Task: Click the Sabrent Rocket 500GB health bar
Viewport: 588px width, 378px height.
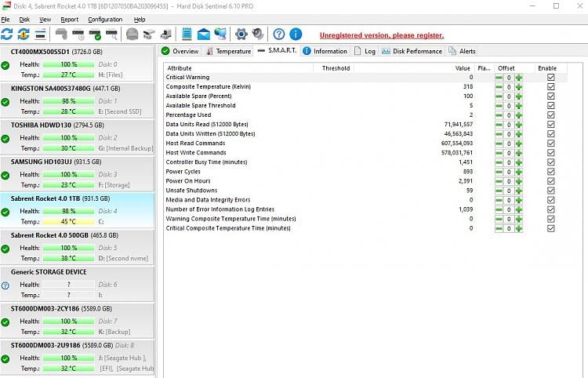Action: (68, 248)
